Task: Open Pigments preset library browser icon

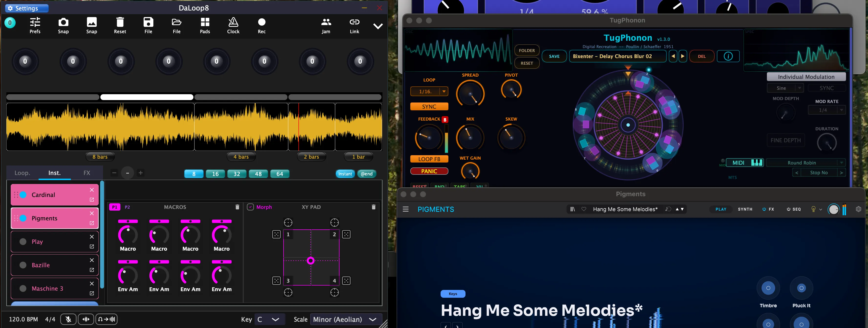Action: (x=572, y=209)
